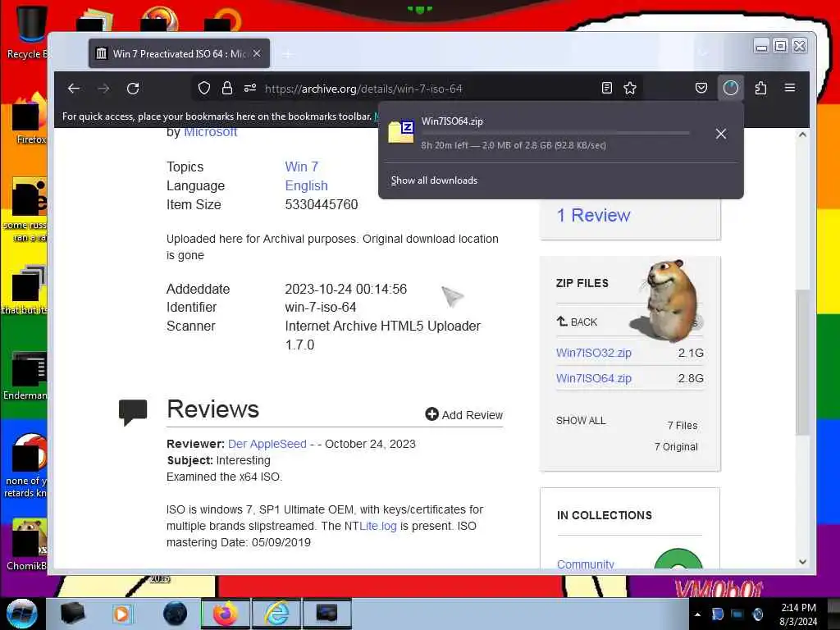
Task: Click the Win7ISO64.zip file link
Action: (x=594, y=378)
